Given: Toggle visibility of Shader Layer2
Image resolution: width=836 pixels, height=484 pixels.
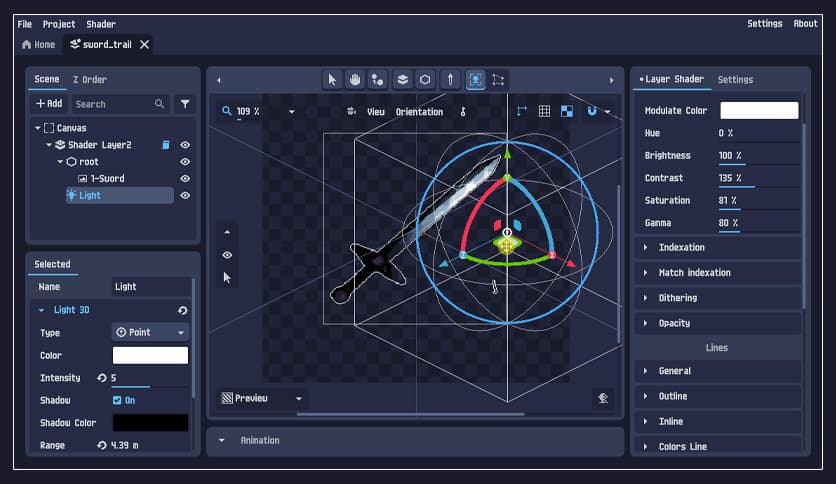Looking at the screenshot, I should coord(185,145).
